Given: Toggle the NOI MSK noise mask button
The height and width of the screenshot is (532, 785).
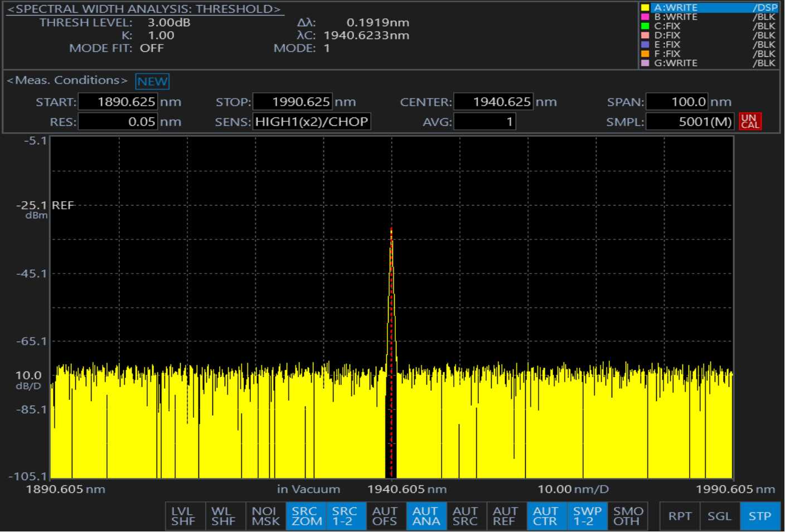Looking at the screenshot, I should 265,516.
